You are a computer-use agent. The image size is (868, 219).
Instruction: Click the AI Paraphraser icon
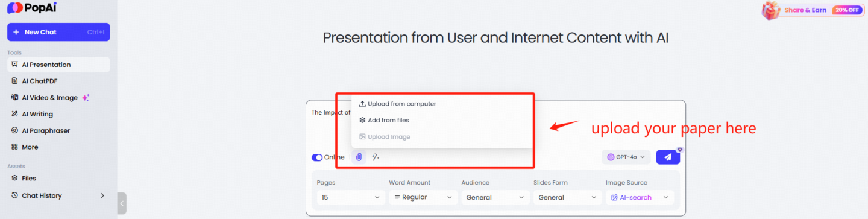pyautogui.click(x=14, y=130)
